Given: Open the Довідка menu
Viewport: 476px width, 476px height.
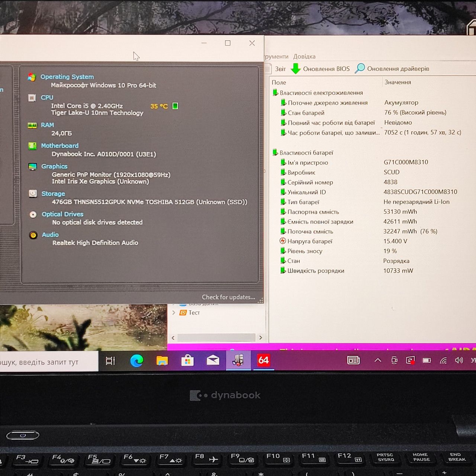Looking at the screenshot, I should pyautogui.click(x=304, y=57).
